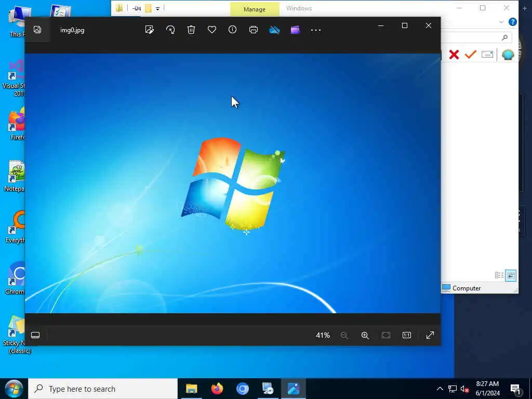Viewport: 532px width, 399px height.
Task: Show hidden tray icons with the up chevron
Action: 440,389
